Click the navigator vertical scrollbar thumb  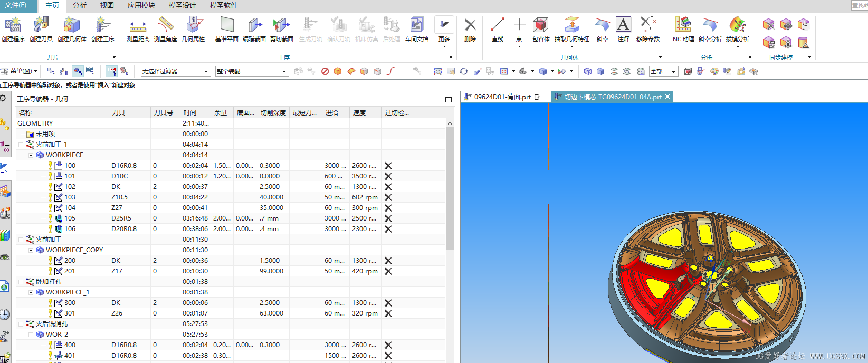click(x=450, y=188)
